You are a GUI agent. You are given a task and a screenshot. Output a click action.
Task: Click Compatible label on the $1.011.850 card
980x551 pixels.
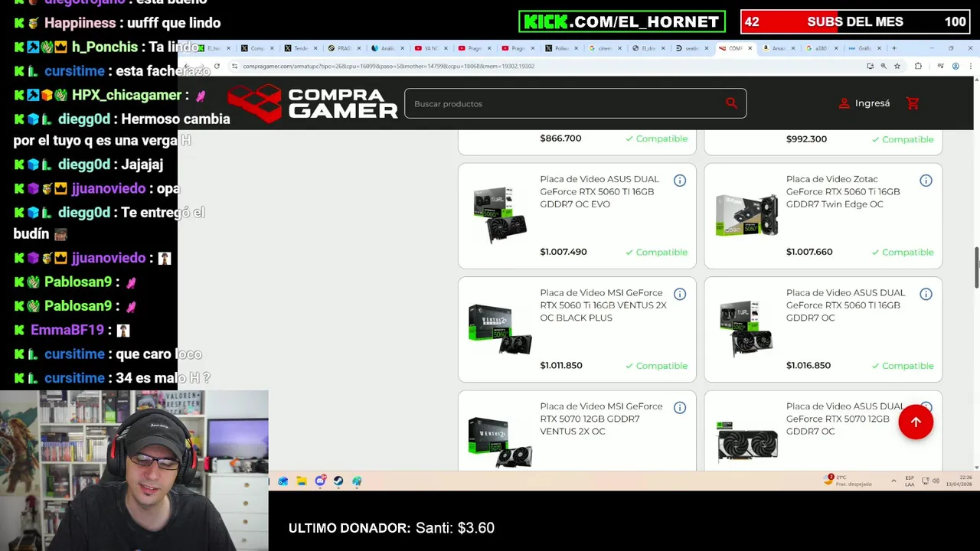coord(656,366)
